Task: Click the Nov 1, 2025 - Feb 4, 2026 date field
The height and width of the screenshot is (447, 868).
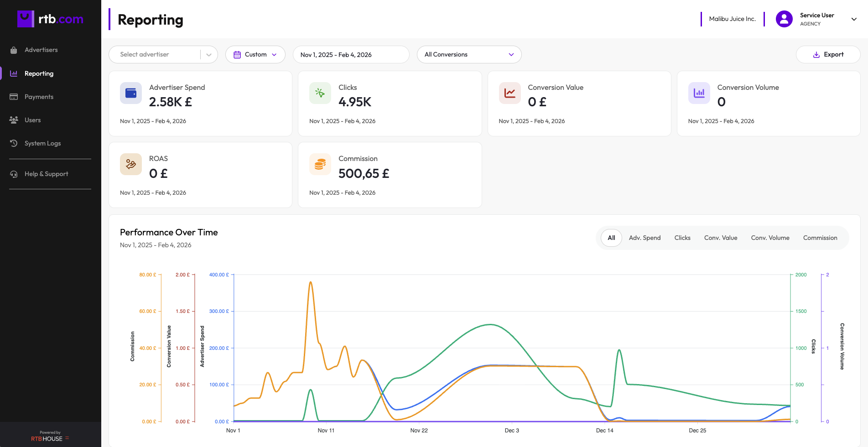Action: pos(350,55)
